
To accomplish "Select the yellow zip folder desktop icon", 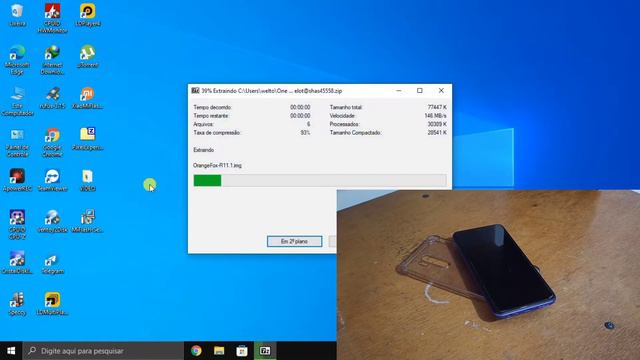I will [87, 139].
